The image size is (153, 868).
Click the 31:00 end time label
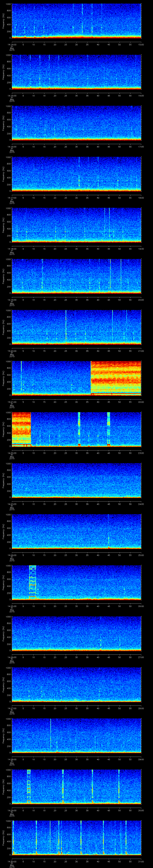click(x=141, y=861)
